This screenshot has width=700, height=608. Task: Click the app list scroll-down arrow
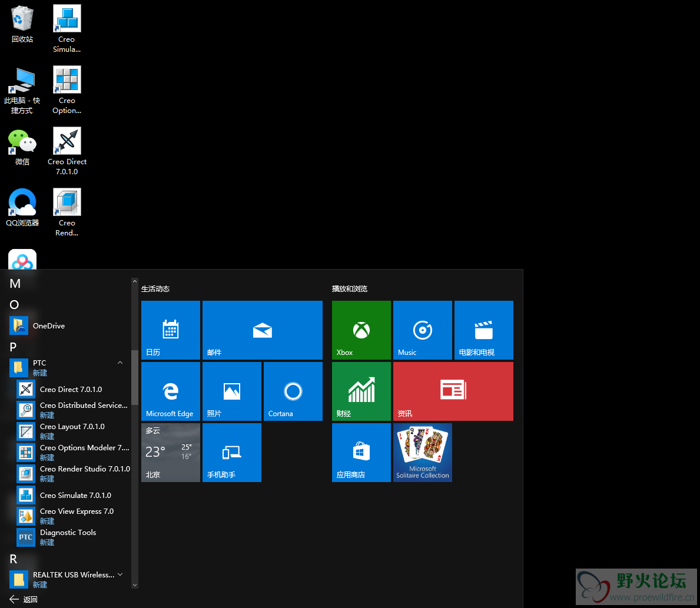click(x=134, y=585)
